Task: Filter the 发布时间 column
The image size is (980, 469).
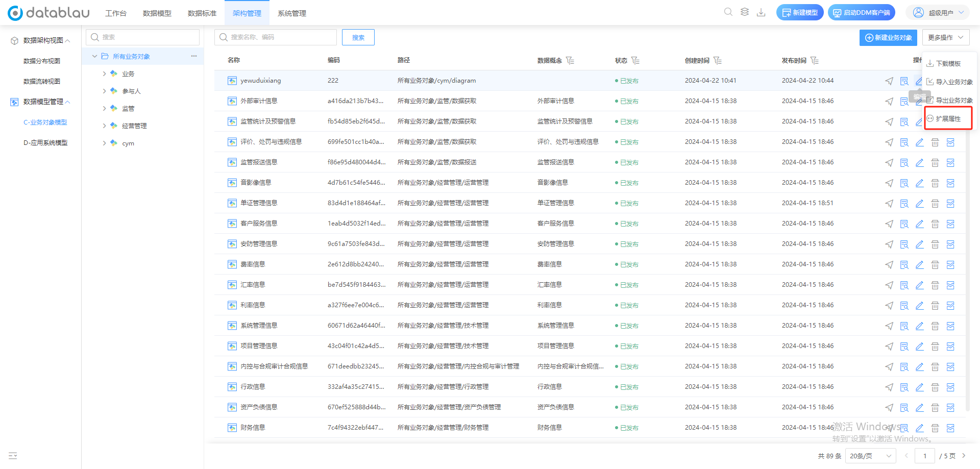Action: tap(815, 61)
